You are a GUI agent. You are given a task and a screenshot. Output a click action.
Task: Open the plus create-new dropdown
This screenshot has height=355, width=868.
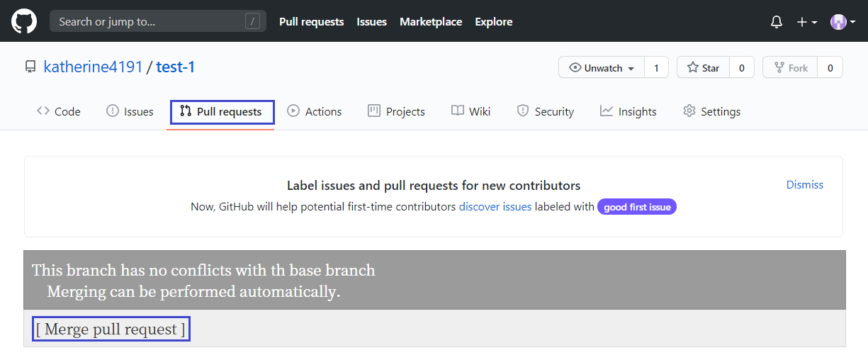tap(807, 22)
